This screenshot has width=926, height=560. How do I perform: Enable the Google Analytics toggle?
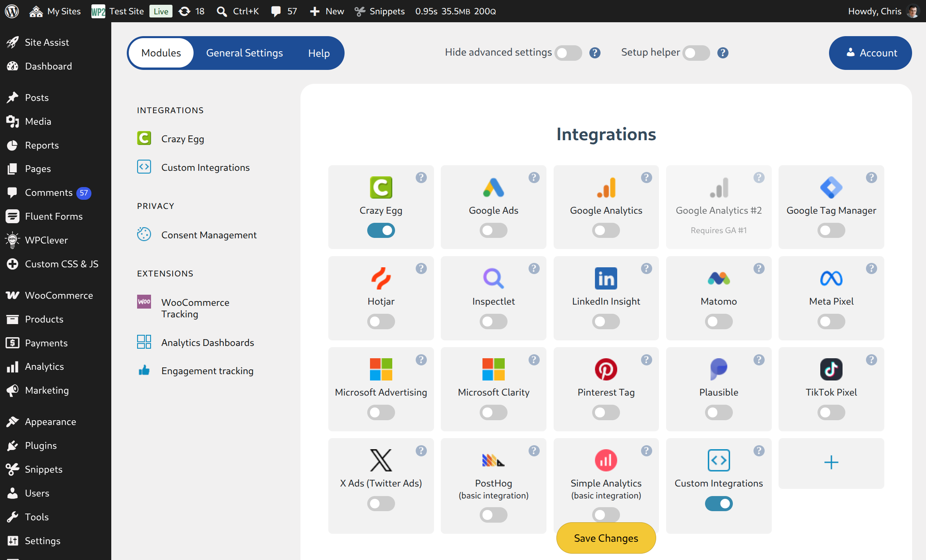coord(606,230)
